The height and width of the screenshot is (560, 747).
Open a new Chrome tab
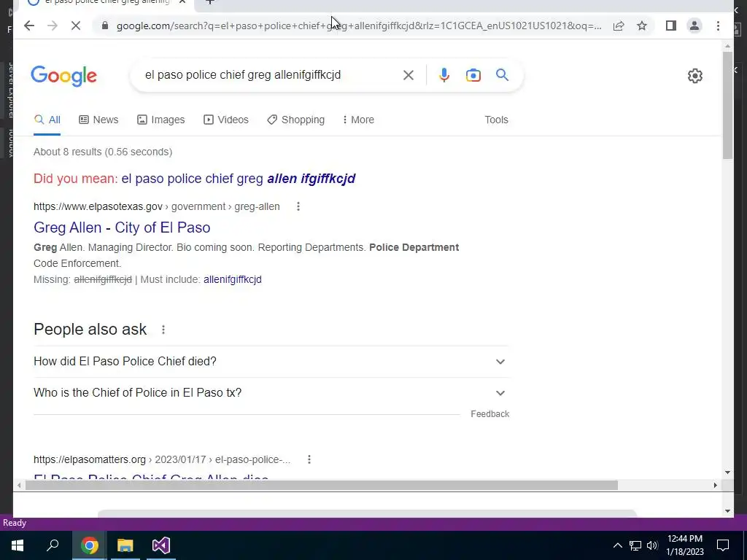tap(209, 2)
